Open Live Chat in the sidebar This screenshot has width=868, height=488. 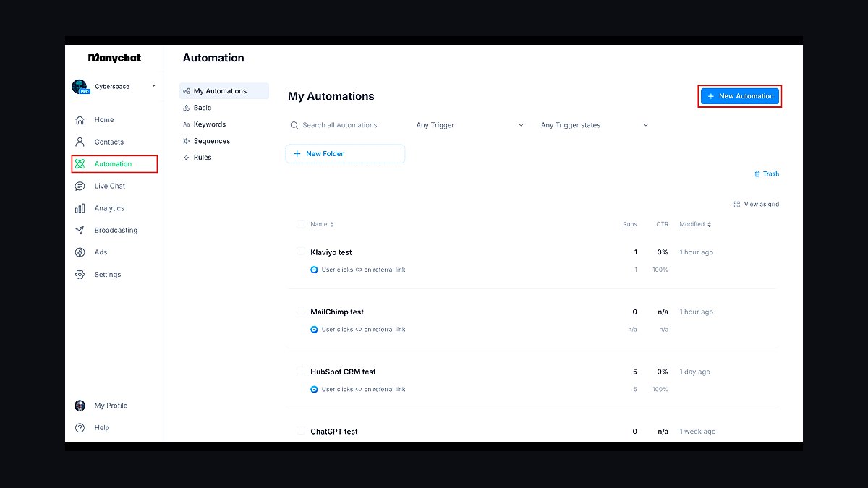[x=110, y=187]
